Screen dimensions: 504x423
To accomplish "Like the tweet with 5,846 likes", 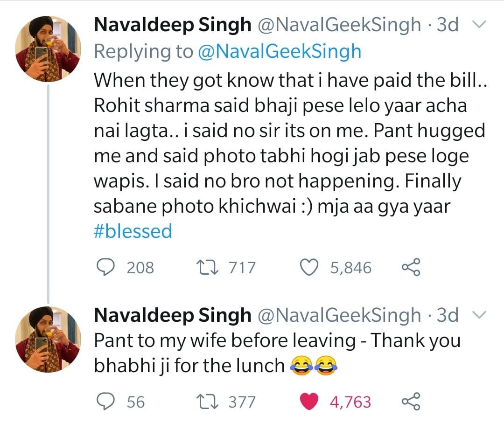I will (x=308, y=267).
